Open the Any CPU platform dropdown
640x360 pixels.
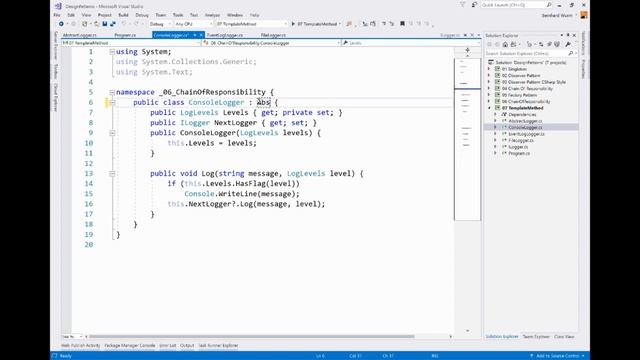[193, 24]
